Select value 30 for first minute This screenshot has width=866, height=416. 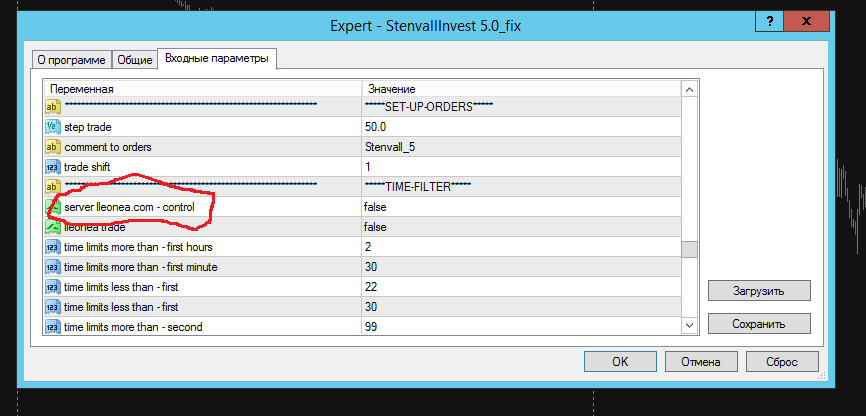click(x=522, y=267)
